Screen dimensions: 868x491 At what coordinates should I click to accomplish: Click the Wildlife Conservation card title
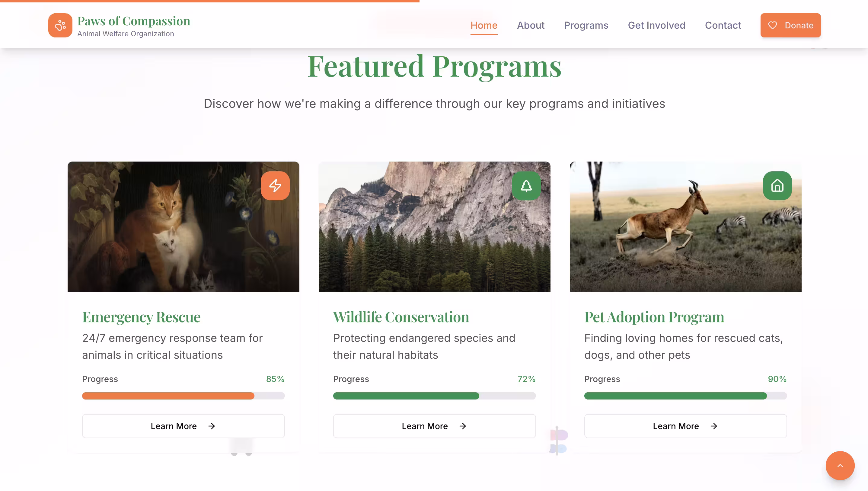pos(401,317)
